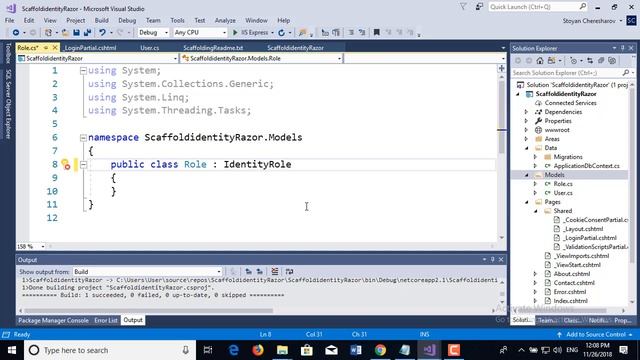Collapse the using directives block on line 1

pyautogui.click(x=83, y=71)
